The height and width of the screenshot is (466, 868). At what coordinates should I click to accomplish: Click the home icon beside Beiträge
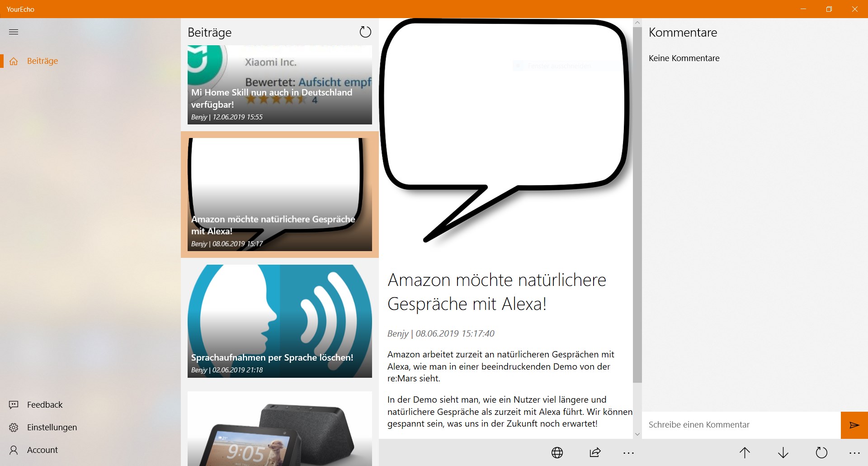point(14,61)
